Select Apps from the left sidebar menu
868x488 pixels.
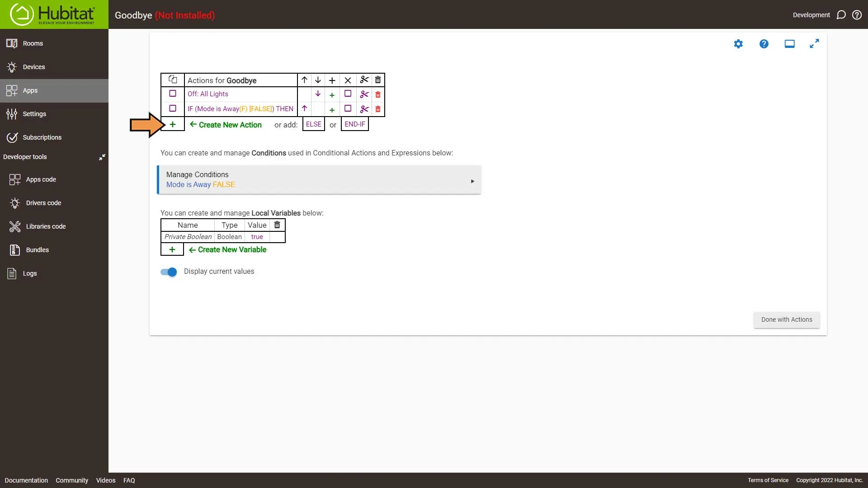(x=30, y=90)
